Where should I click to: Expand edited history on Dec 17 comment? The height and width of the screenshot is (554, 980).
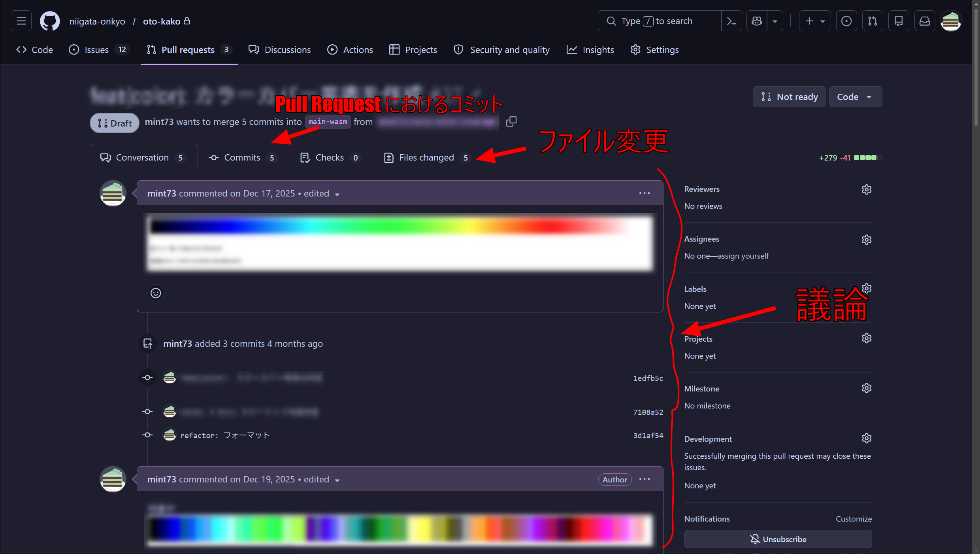[322, 194]
